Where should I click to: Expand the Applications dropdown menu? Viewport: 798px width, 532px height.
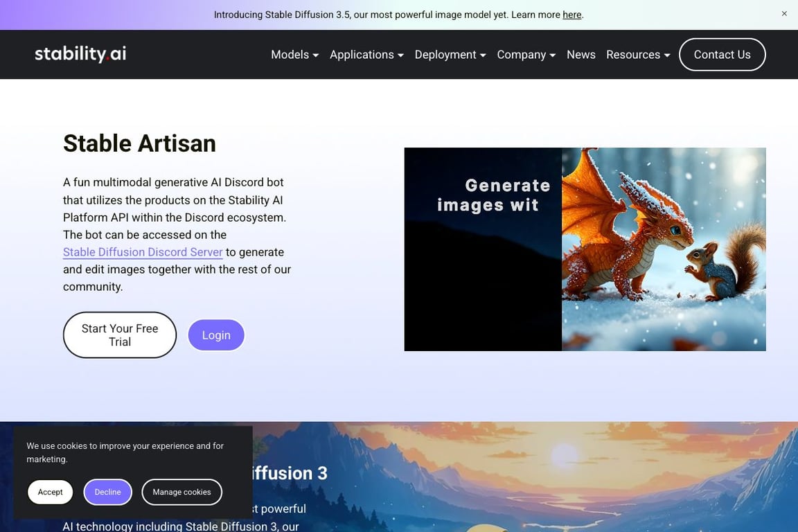coord(366,55)
